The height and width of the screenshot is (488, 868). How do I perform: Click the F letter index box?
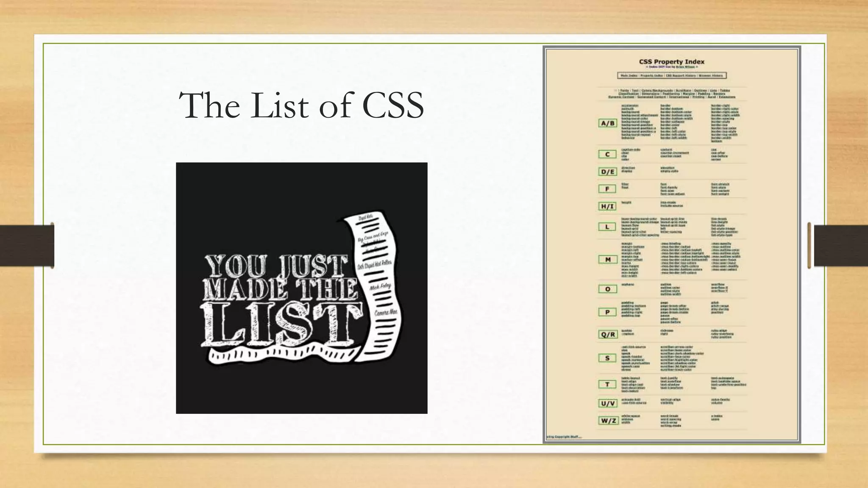point(607,189)
